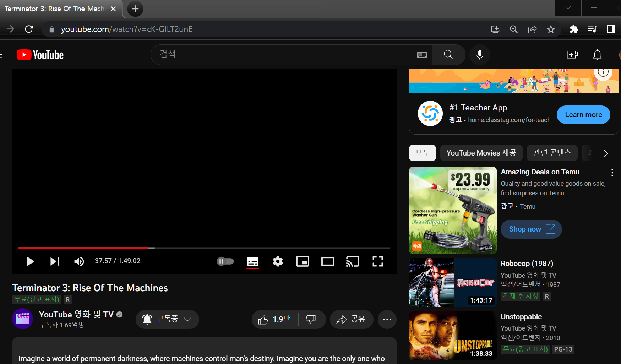Screen dimensions: 621x364
Task: Open Unstoppable title link
Action: [521, 317]
